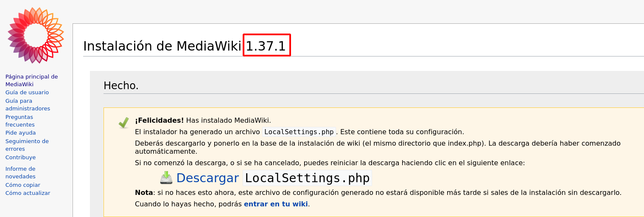Open the Guía de usuario link
The width and height of the screenshot is (644, 217).
pos(27,92)
